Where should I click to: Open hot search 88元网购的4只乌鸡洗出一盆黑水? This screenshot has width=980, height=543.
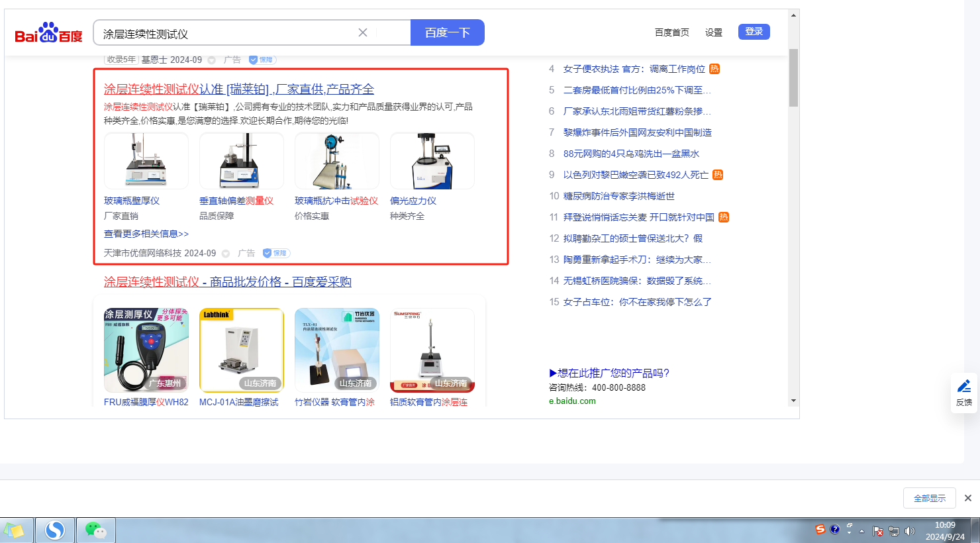click(632, 154)
